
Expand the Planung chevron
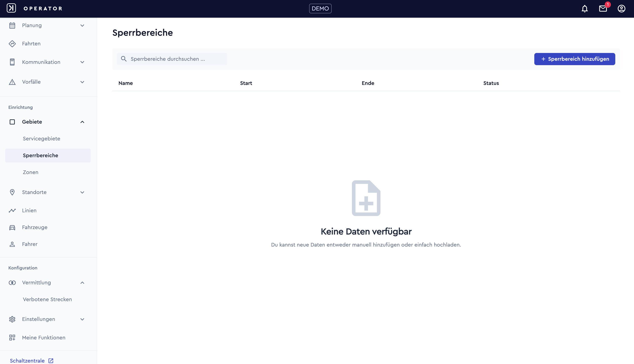point(82,25)
